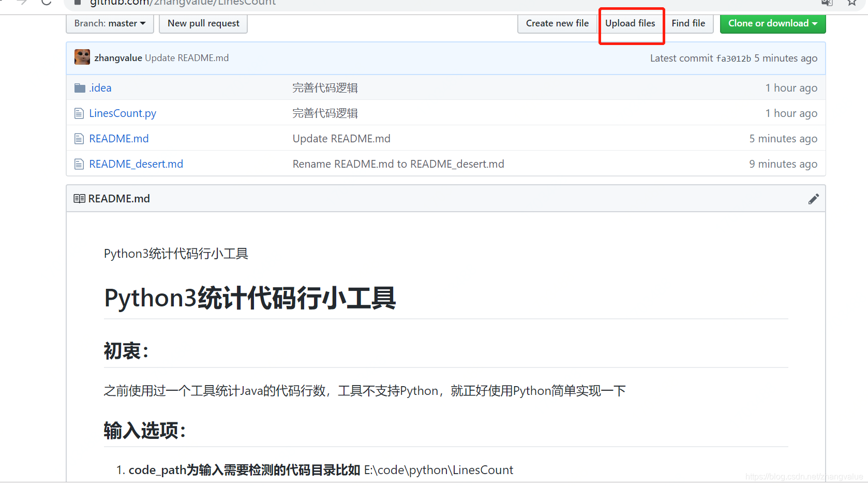The width and height of the screenshot is (868, 486).
Task: Navigate forward using the browser arrow
Action: 21,3
